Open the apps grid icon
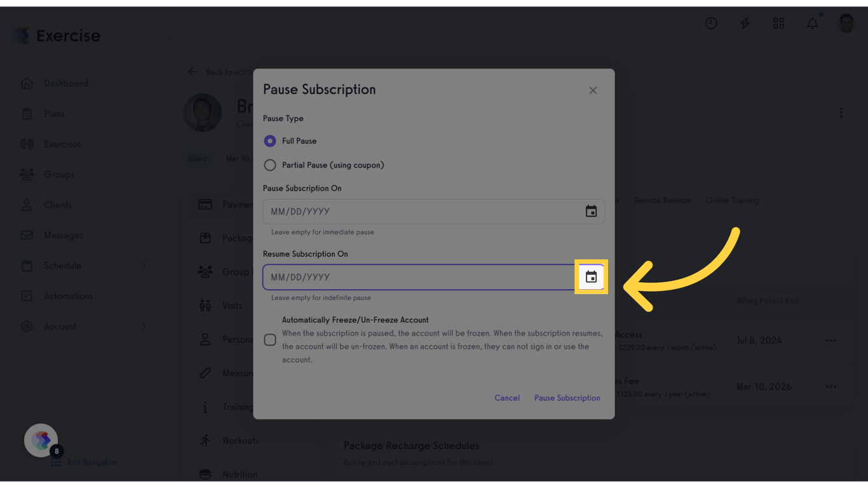This screenshot has height=488, width=868. click(x=778, y=24)
